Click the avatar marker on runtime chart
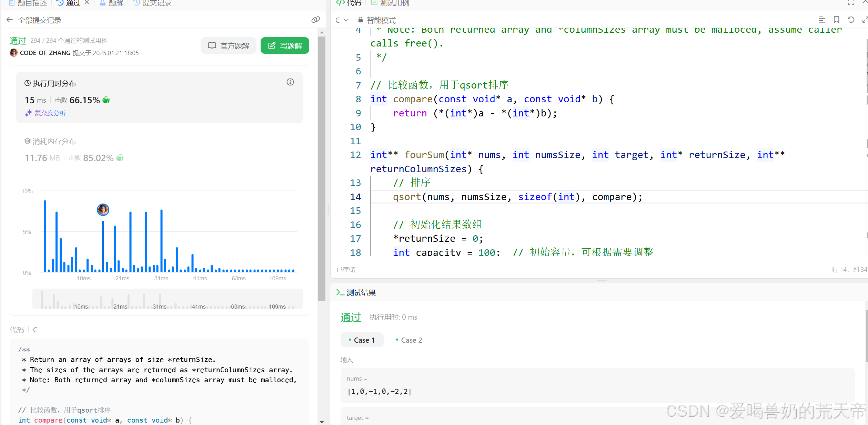 tap(103, 209)
